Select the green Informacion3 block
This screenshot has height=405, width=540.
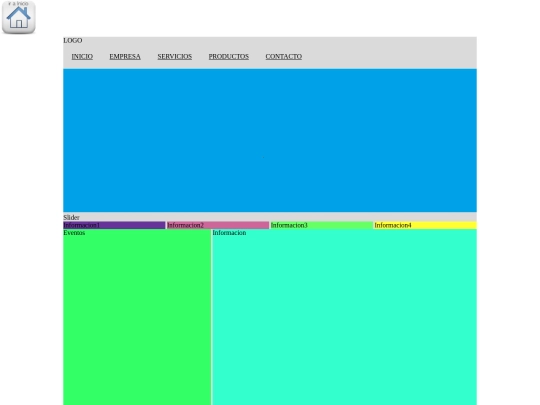point(322,225)
